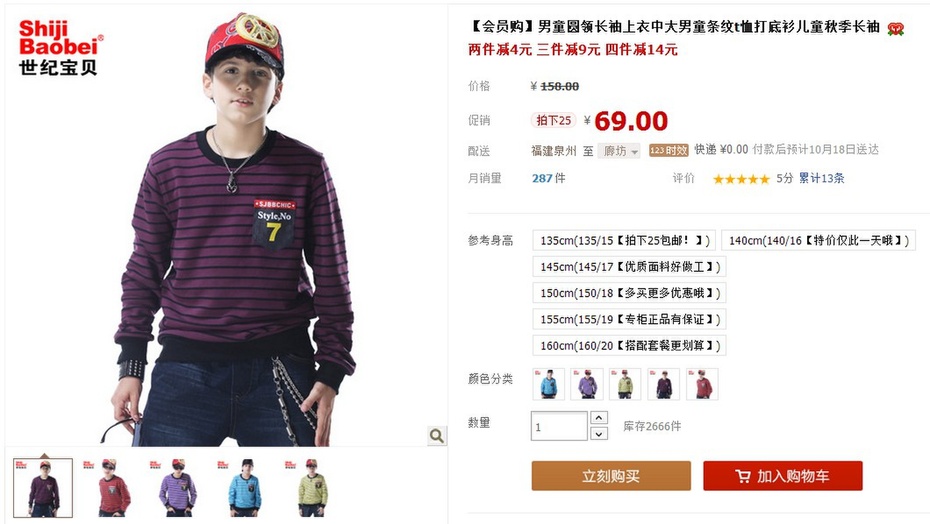Image resolution: width=930 pixels, height=524 pixels.
Task: Click the magnifier zoom icon on product image
Action: click(437, 436)
